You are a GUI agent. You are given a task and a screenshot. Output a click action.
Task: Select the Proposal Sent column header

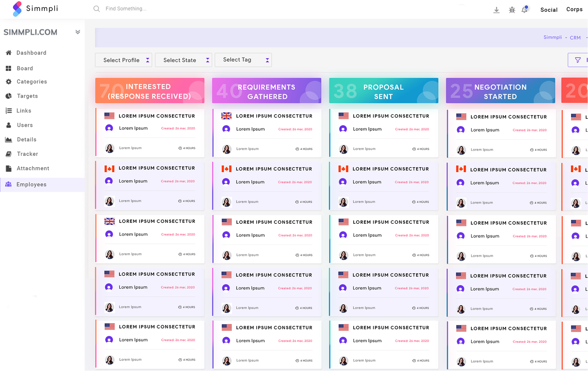click(x=383, y=91)
